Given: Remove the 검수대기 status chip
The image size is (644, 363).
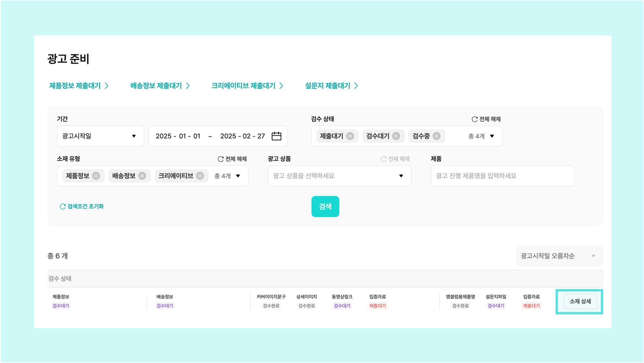Looking at the screenshot, I should point(396,136).
